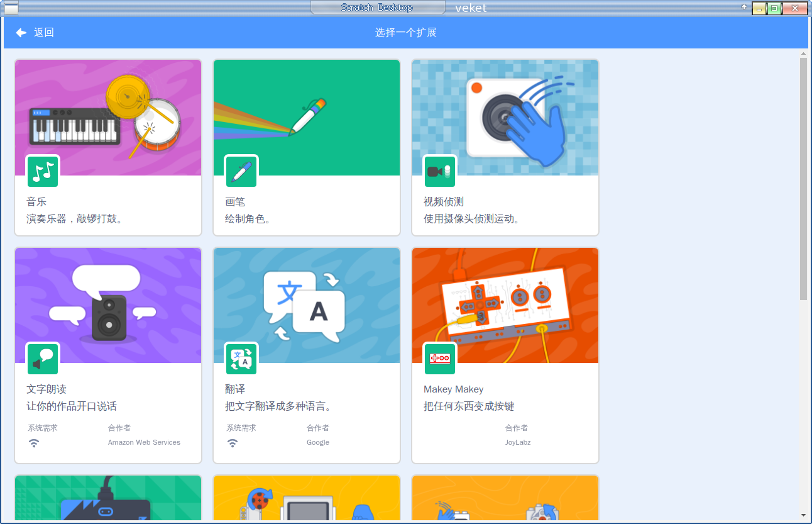Open the translate extension banner image
The image size is (812, 524).
click(307, 306)
